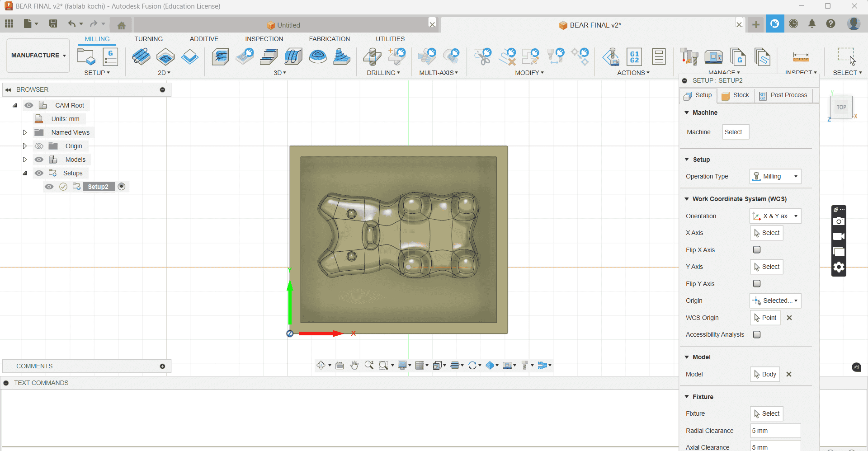Enable Flip X Axis checkbox
This screenshot has height=451, width=868.
757,249
